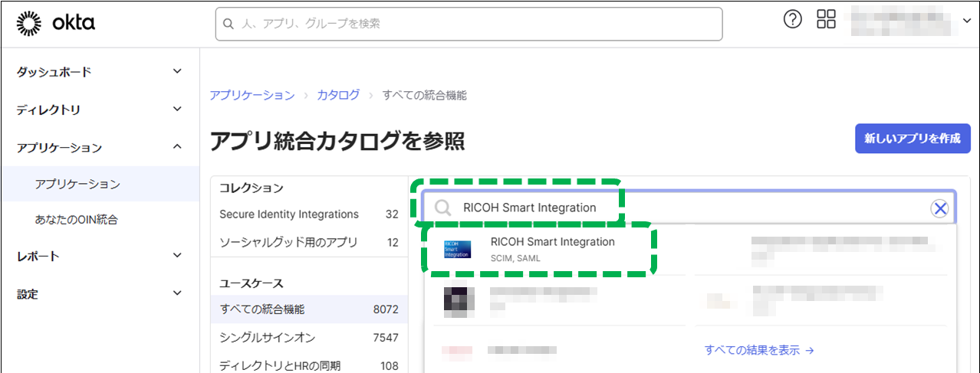The width and height of the screenshot is (980, 373).
Task: Filter by Secure Identity Integrations
Action: pyautogui.click(x=309, y=214)
